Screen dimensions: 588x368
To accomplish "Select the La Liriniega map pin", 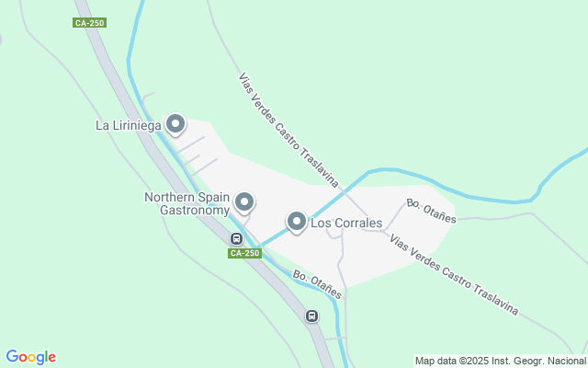I will (x=175, y=124).
